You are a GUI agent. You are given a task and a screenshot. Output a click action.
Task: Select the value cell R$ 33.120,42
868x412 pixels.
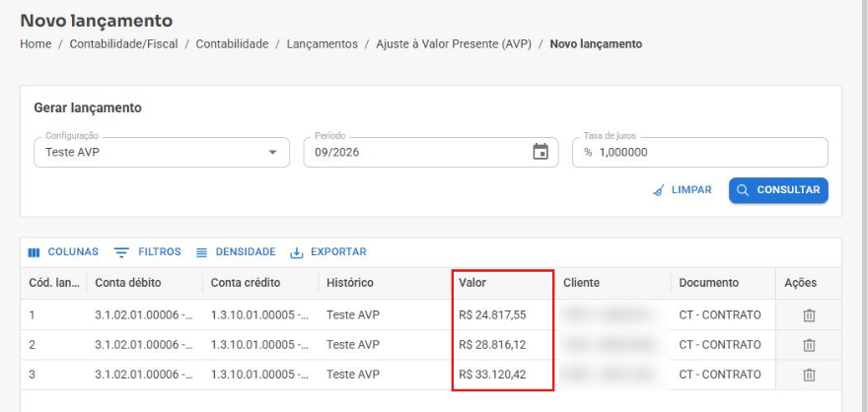[x=503, y=375]
